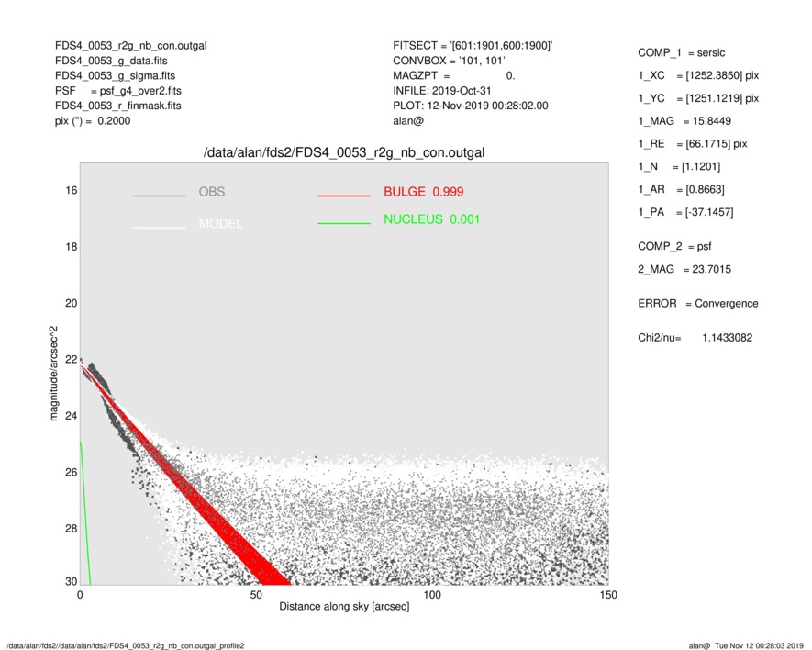Click the y-axis tick label 20
Image resolution: width=812 pixels, height=650 pixels.
pos(71,303)
